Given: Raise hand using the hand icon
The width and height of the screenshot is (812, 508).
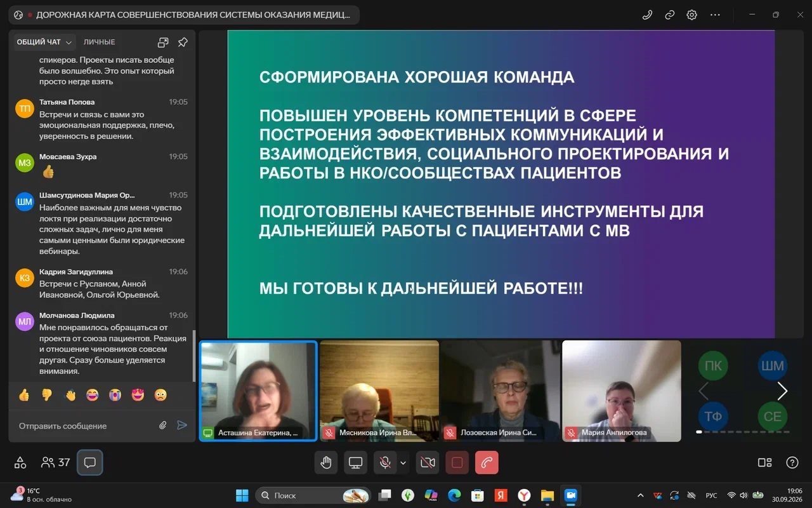Looking at the screenshot, I should tap(326, 462).
